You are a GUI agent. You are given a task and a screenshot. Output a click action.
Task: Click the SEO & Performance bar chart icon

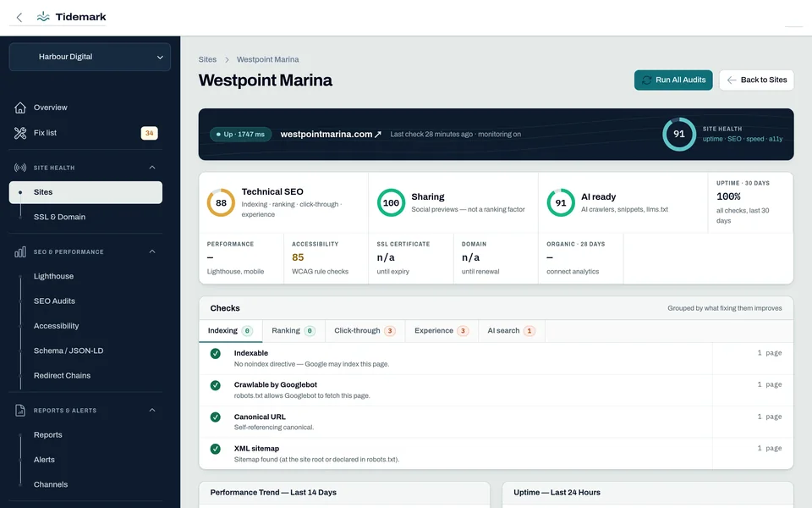click(x=20, y=252)
